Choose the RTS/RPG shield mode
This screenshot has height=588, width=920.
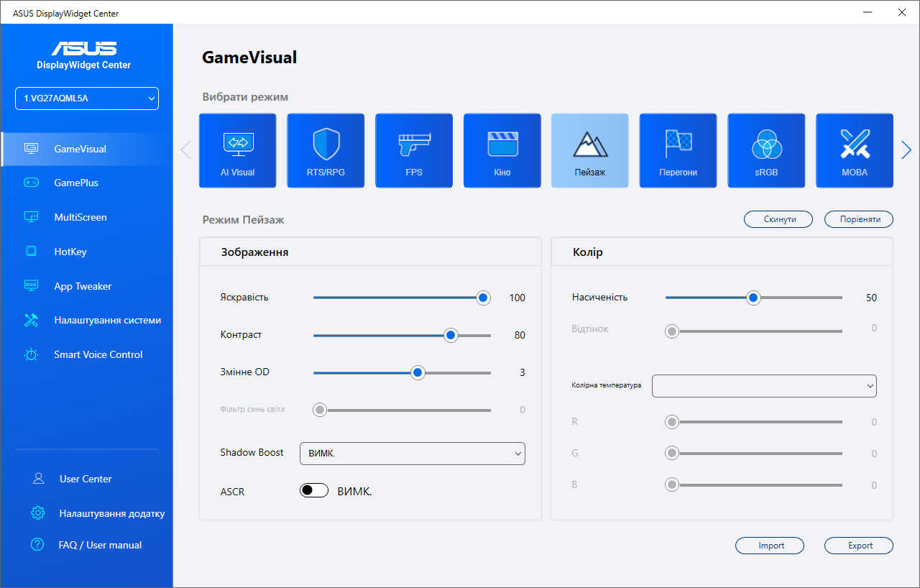(326, 150)
